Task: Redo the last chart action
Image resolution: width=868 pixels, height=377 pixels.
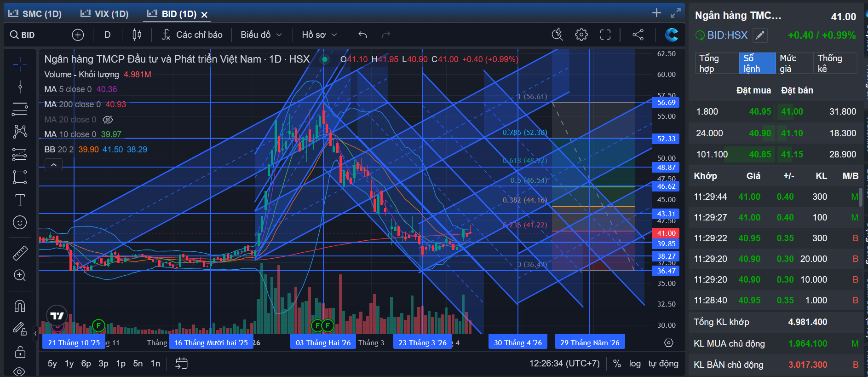Action: click(386, 35)
